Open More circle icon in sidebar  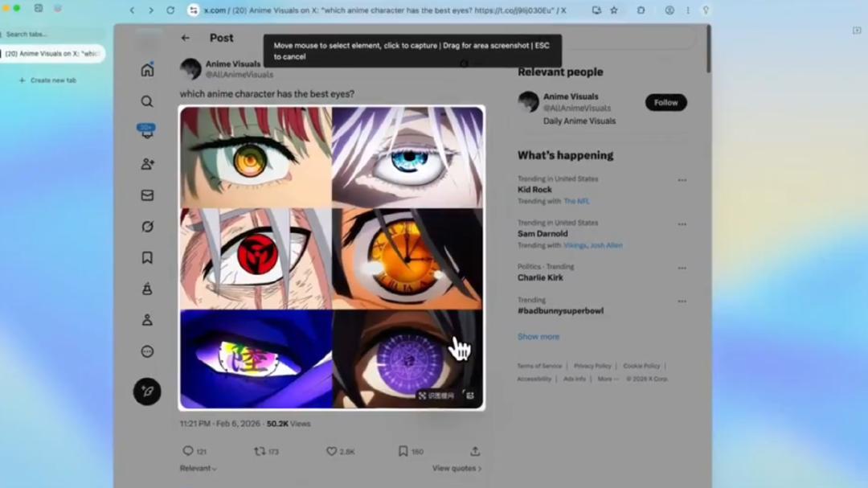[x=147, y=351]
